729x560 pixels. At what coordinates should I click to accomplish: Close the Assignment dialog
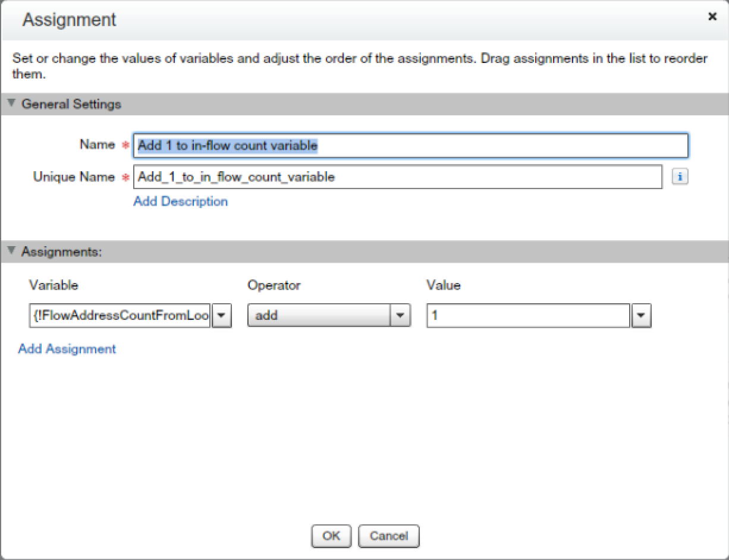[712, 17]
